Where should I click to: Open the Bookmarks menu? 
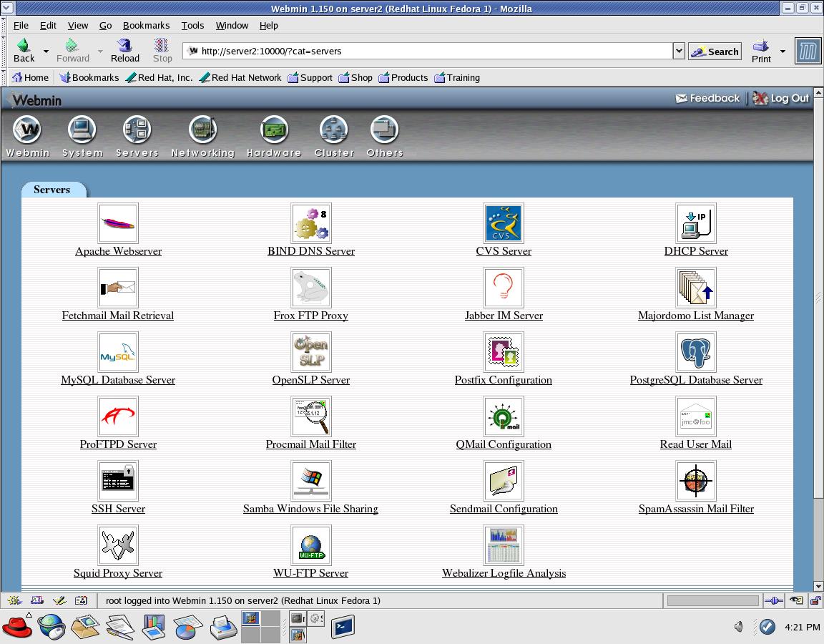click(146, 25)
